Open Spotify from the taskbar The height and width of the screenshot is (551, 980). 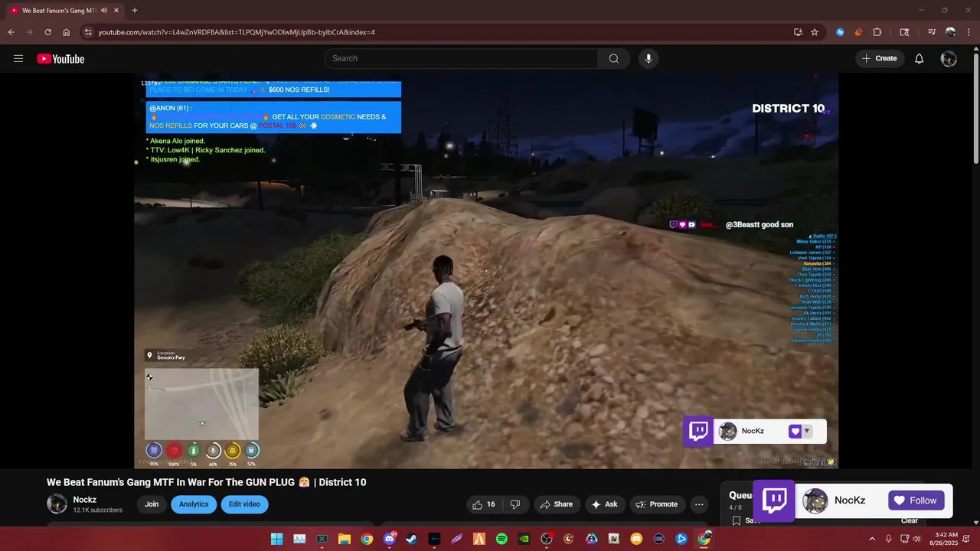click(x=501, y=539)
